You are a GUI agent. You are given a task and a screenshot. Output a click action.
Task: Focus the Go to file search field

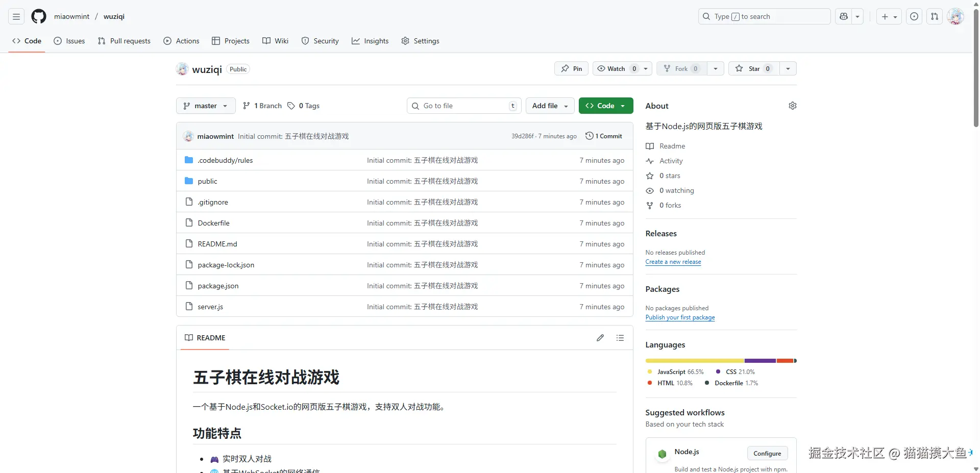[464, 106]
